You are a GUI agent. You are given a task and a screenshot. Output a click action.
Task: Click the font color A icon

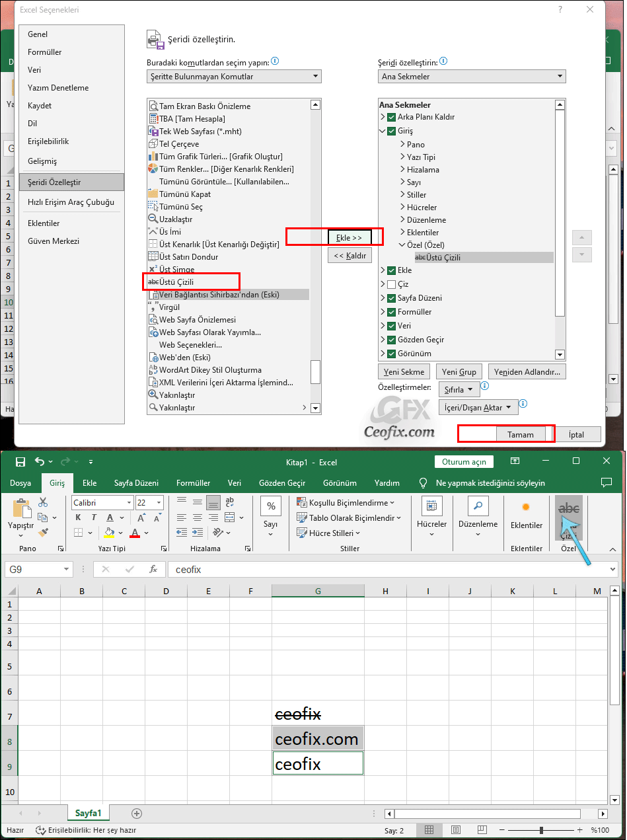coord(135,533)
